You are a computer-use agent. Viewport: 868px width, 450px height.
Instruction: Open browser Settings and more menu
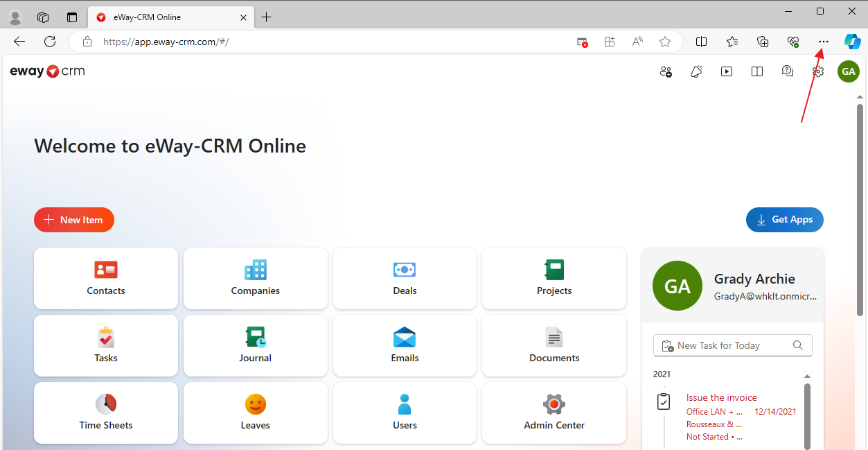823,42
